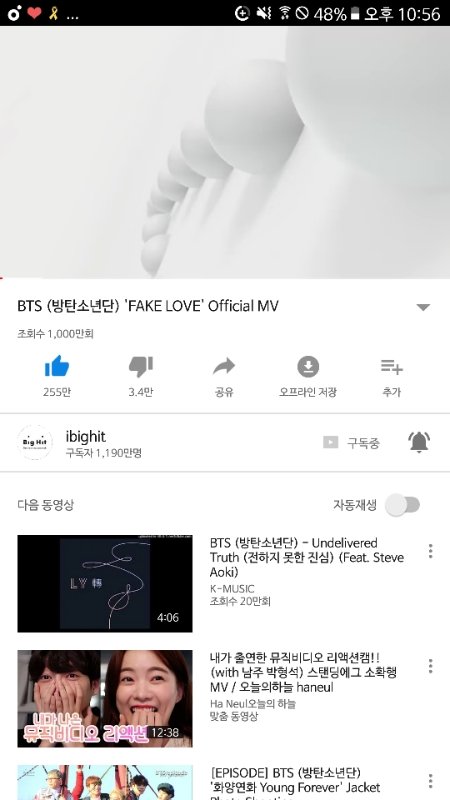Open the ibighit channel name link
450x800 pixels.
pyautogui.click(x=86, y=437)
